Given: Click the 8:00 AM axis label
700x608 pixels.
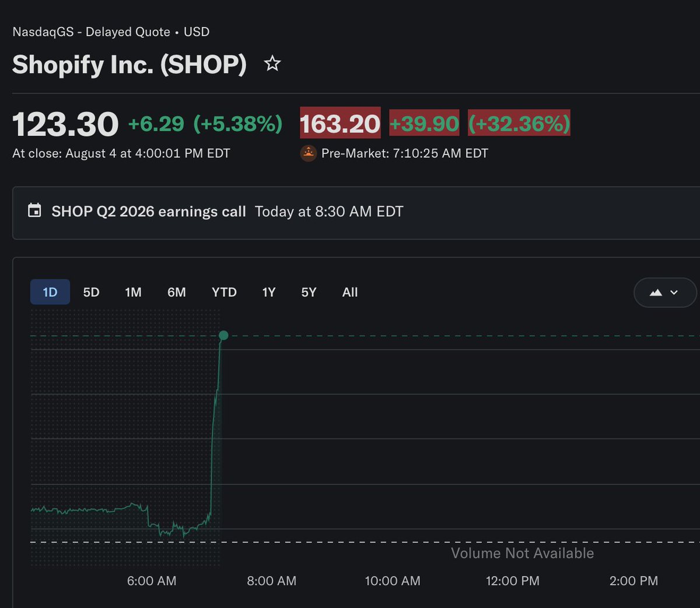Looking at the screenshot, I should pyautogui.click(x=271, y=581).
